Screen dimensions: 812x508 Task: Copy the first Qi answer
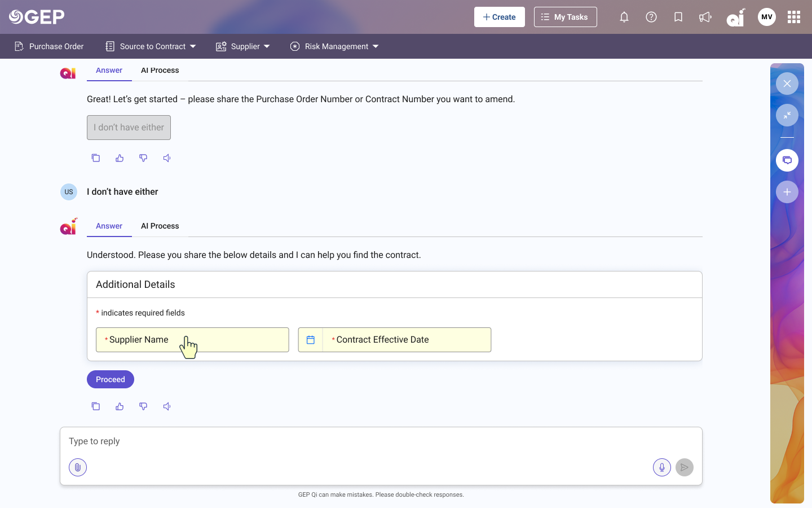(96, 158)
